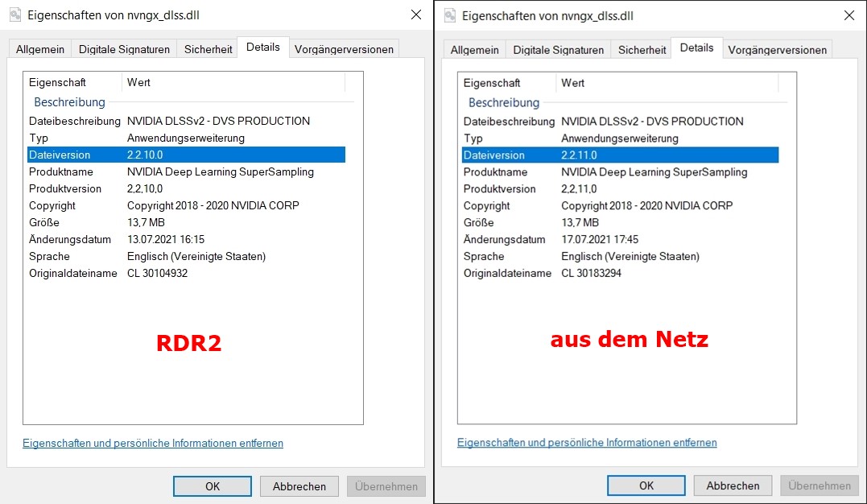Open the Allgemein tab in the left window
Viewport: 867px width, 504px height.
39,49
